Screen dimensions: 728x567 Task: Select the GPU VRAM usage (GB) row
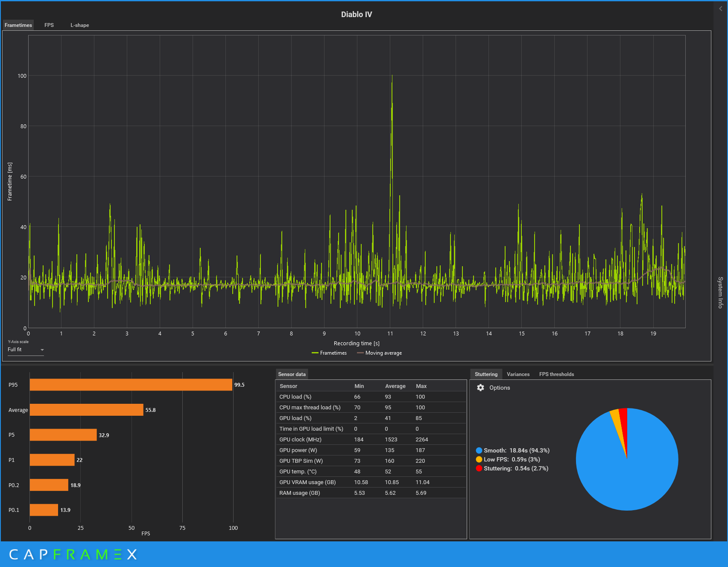(x=371, y=482)
